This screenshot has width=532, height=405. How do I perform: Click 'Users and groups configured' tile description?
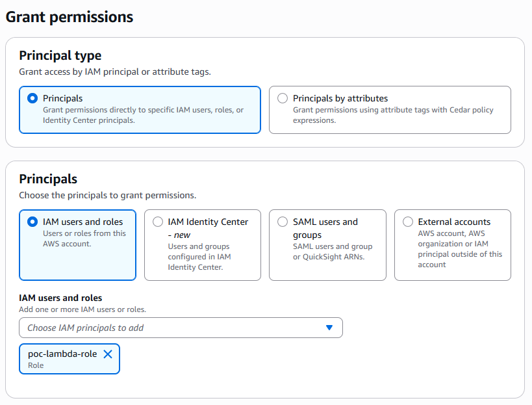(199, 257)
